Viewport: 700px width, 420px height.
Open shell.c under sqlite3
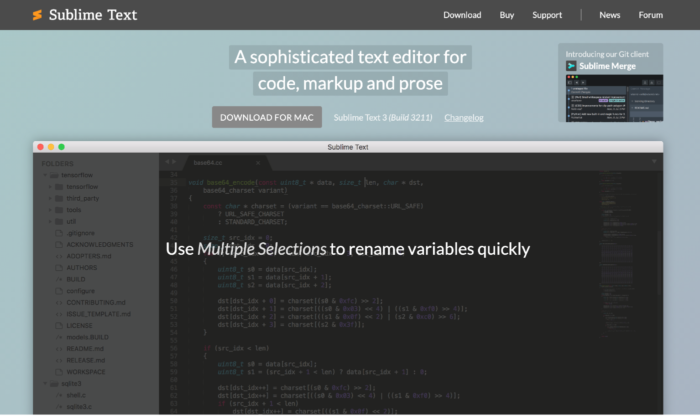pyautogui.click(x=76, y=395)
